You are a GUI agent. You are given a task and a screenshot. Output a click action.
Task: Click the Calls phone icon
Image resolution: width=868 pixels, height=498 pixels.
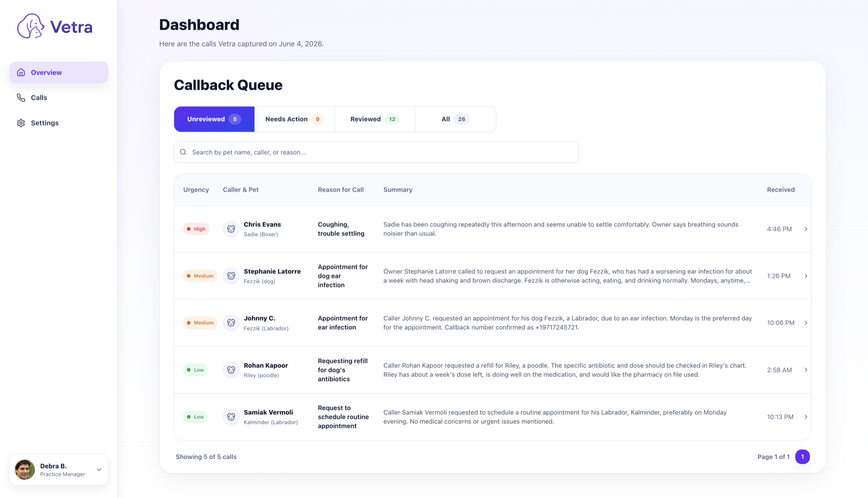pyautogui.click(x=21, y=98)
